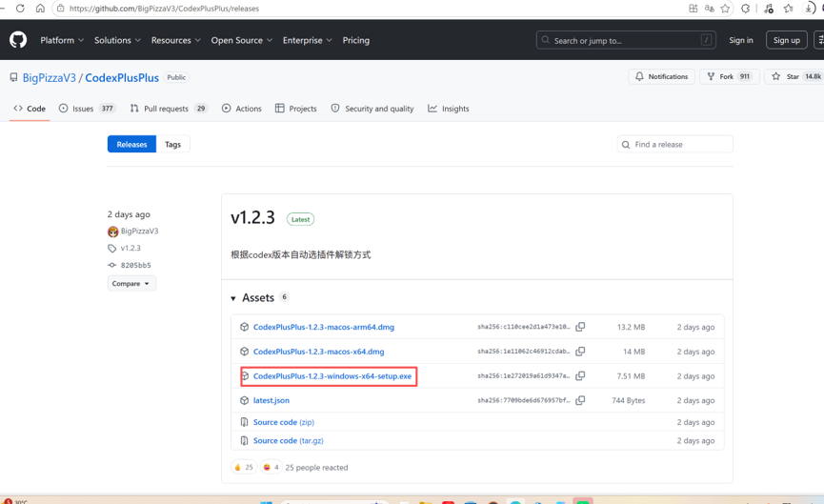Open the Pricing page
The height and width of the screenshot is (504, 824).
tap(355, 40)
